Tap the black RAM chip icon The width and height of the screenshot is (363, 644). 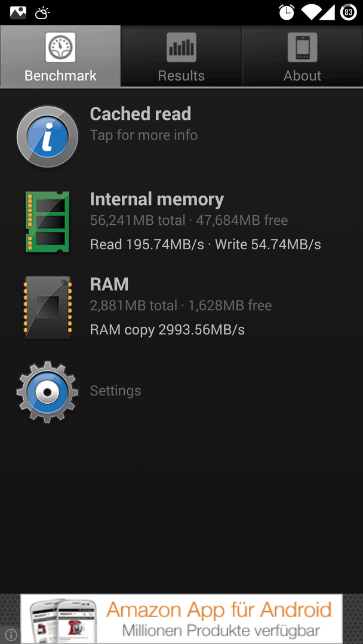point(48,307)
